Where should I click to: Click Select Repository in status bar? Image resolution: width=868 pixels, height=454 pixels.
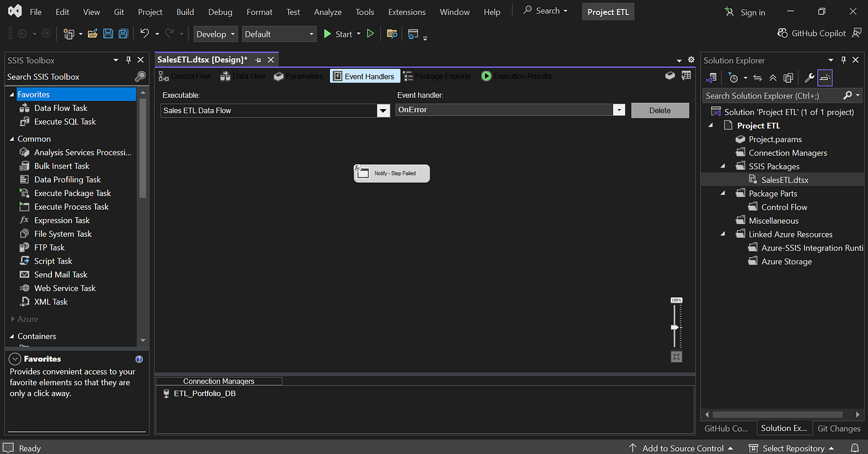(790, 448)
